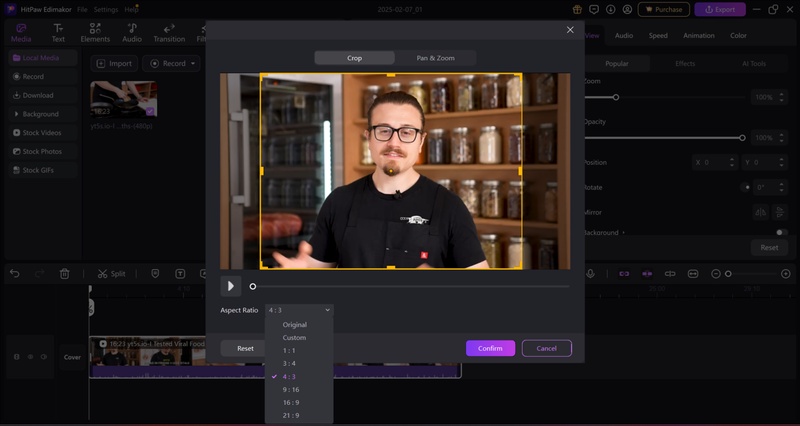Switch to the Crop tab
This screenshot has height=426, width=800.
click(x=354, y=58)
